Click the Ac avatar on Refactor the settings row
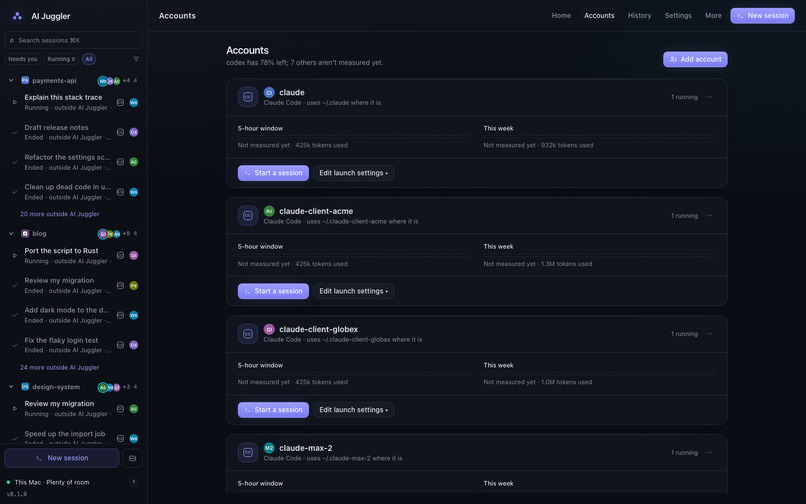 pos(134,162)
